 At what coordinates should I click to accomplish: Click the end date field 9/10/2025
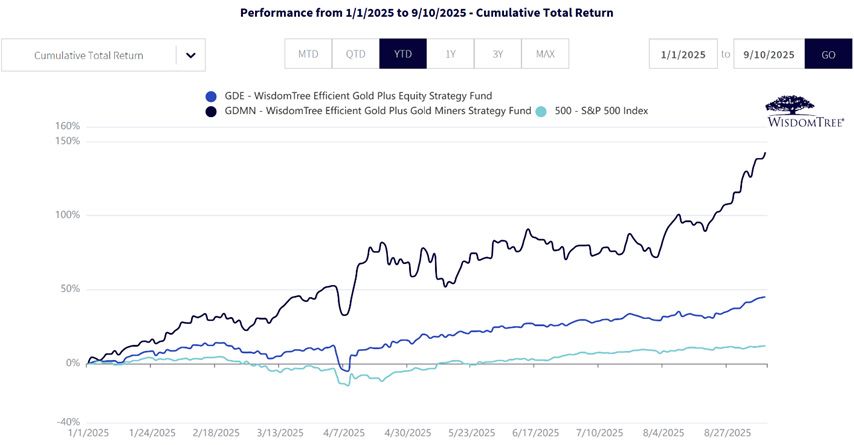[768, 54]
